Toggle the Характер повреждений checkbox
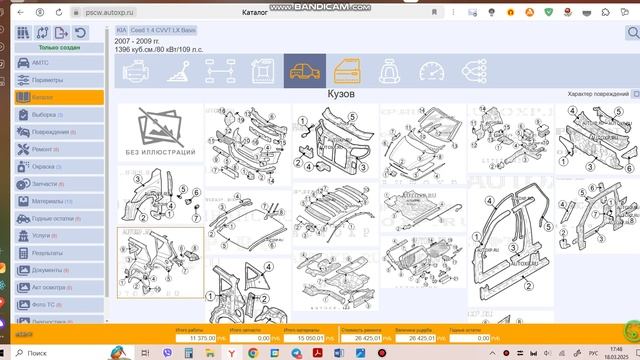The height and width of the screenshot is (360, 640). coord(636,94)
